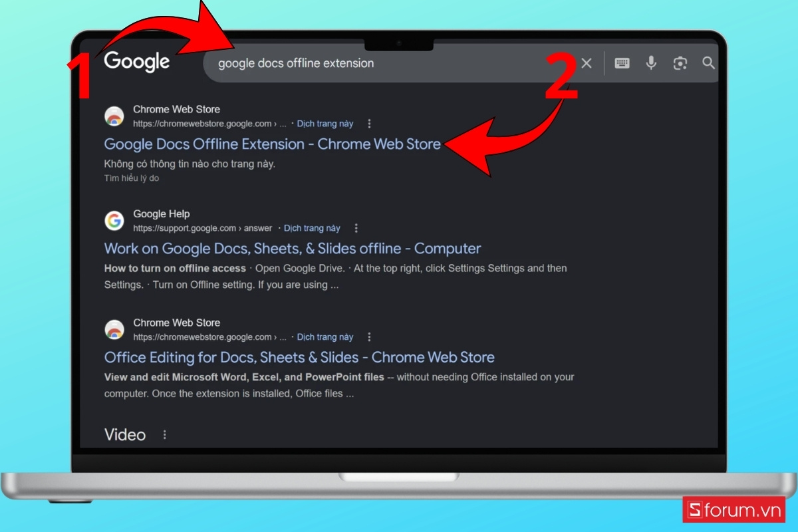Click 'Dịch trang này' on Google Docs Offline result
Screen dimensions: 798x532
click(325, 124)
